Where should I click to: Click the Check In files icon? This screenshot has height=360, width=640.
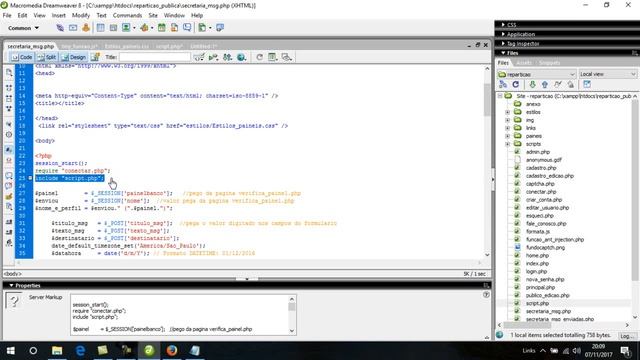(x=570, y=84)
